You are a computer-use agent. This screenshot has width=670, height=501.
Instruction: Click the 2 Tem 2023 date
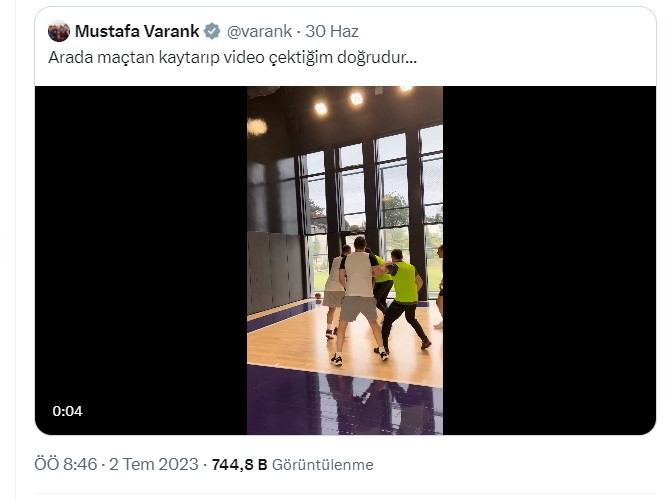(154, 464)
